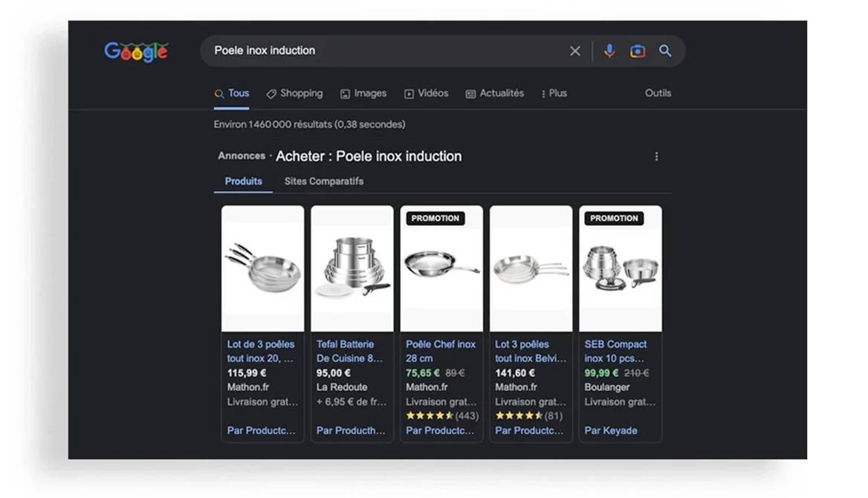The image size is (868, 498).
Task: Open the Outils options
Action: [x=658, y=93]
